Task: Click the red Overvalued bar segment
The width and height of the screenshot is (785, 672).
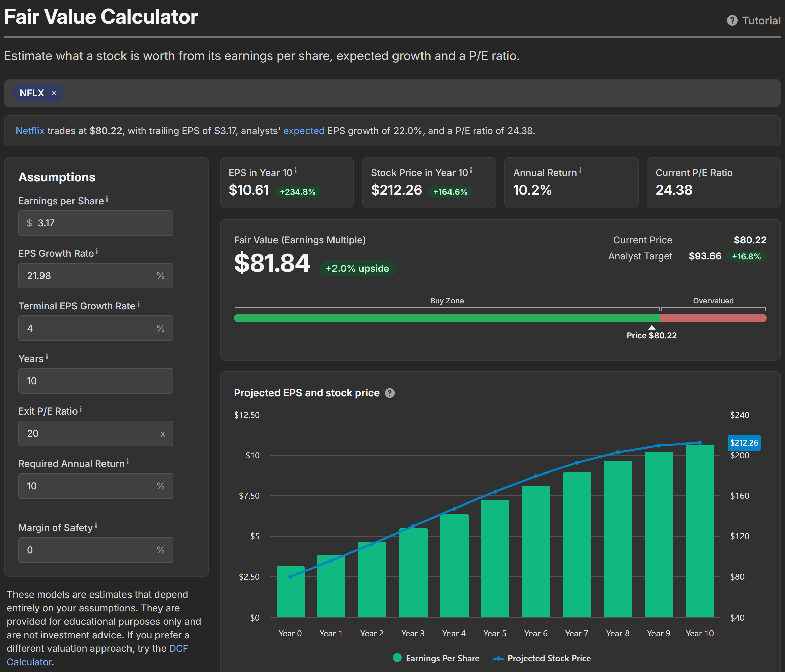Action: (x=714, y=318)
